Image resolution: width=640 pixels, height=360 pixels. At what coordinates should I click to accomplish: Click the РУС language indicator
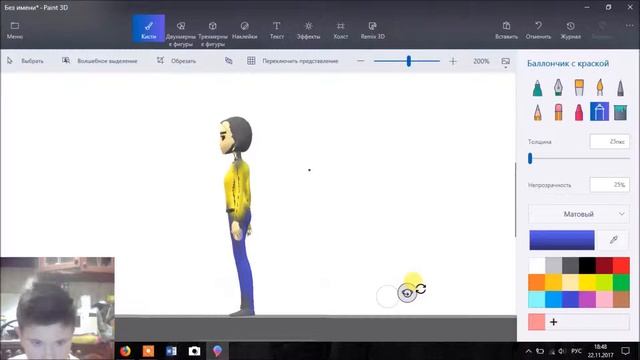[576, 351]
